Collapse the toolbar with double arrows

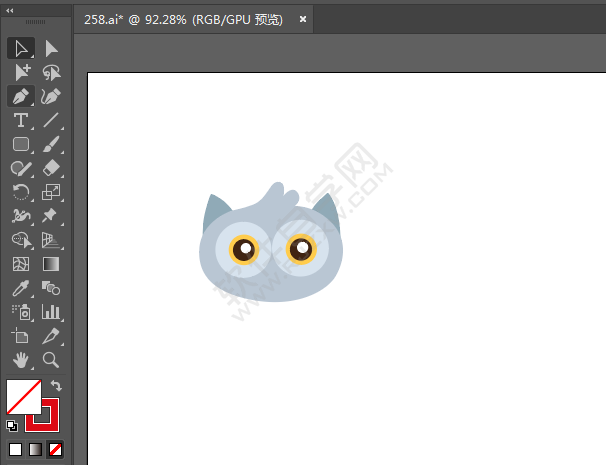point(10,11)
